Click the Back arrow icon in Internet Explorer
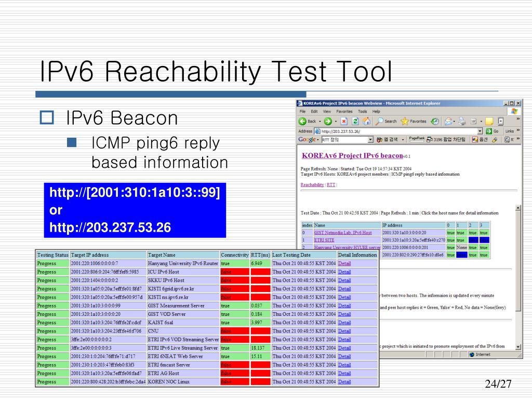Viewport: 532px width, 399px height. (302, 121)
